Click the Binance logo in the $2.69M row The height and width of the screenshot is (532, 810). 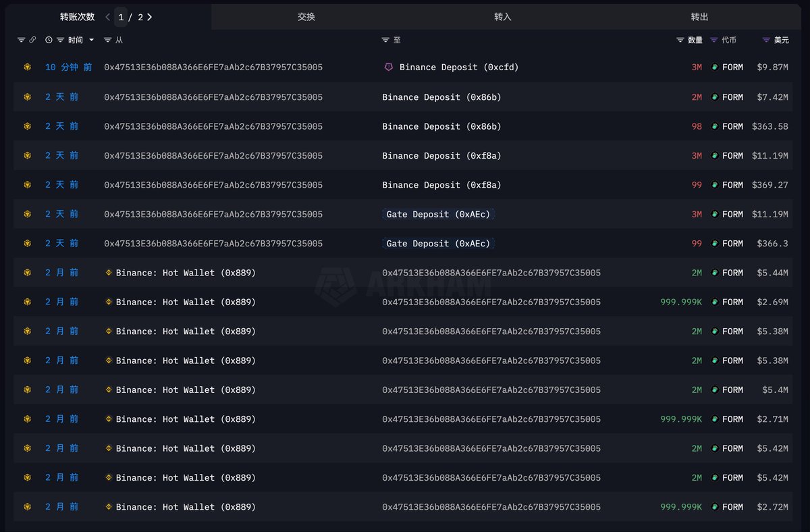[x=109, y=302]
